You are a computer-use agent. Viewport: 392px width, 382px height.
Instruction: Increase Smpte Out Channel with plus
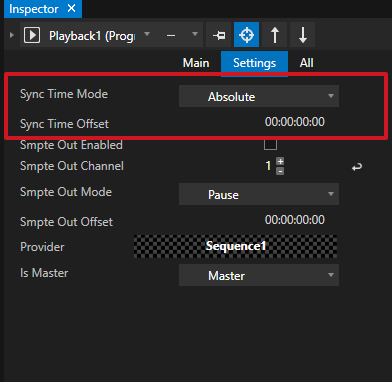280,162
